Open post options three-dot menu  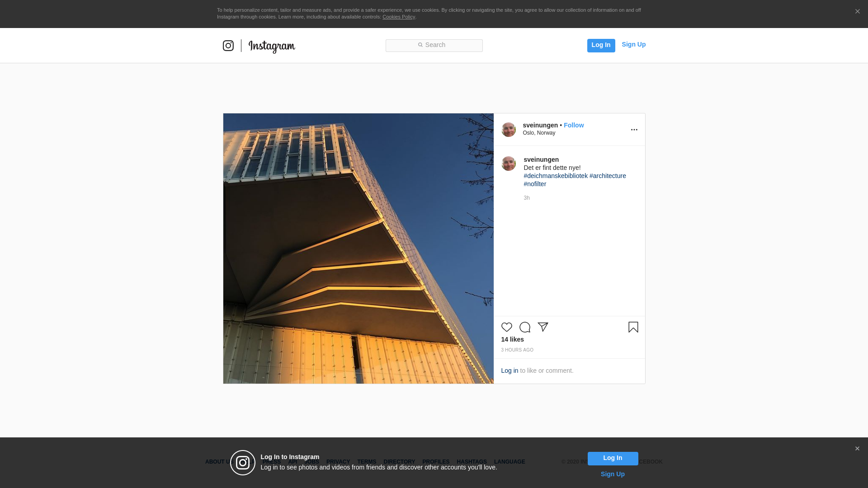tap(634, 130)
